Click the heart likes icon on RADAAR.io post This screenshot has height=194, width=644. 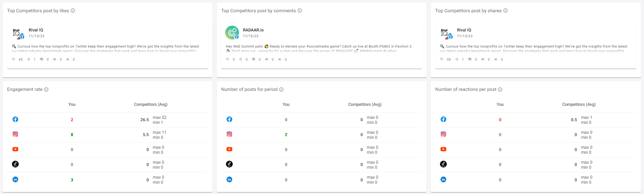click(x=227, y=59)
